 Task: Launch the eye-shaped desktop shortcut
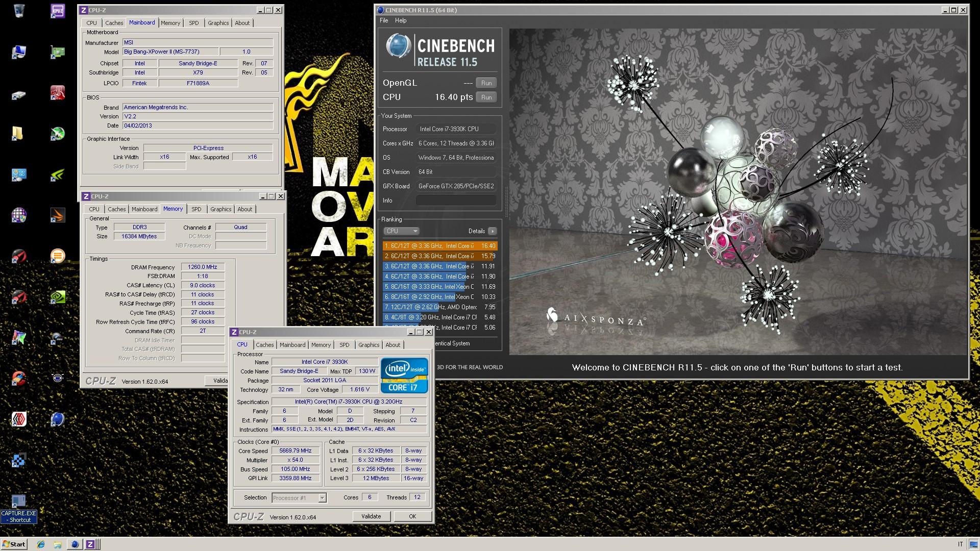click(58, 378)
